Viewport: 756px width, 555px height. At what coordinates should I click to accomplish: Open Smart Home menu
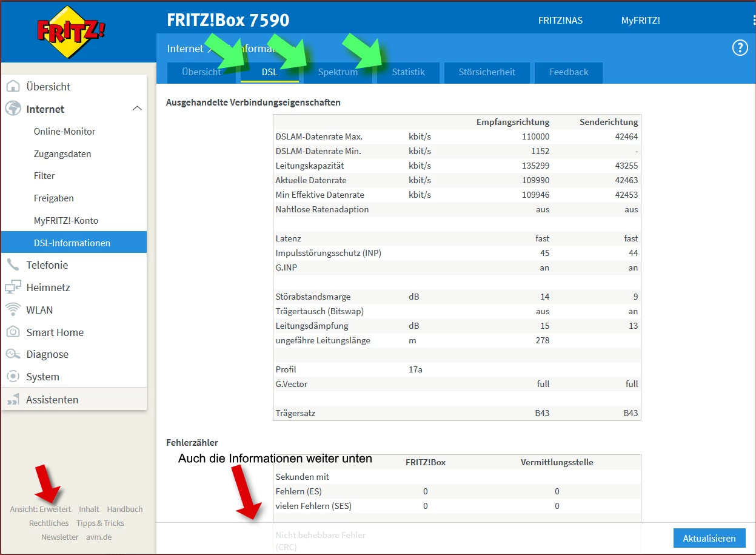(55, 332)
